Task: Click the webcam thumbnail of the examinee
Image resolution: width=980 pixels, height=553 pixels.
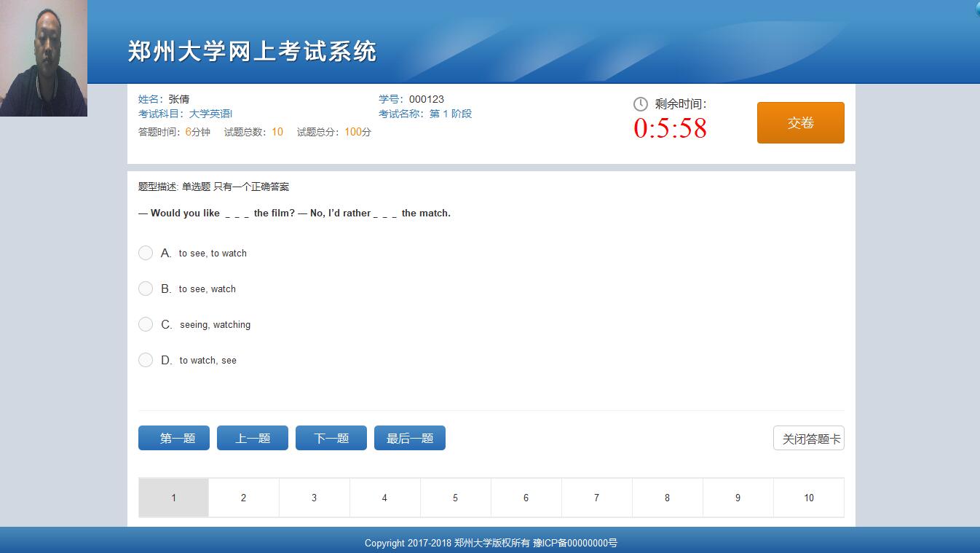Action: click(x=44, y=58)
